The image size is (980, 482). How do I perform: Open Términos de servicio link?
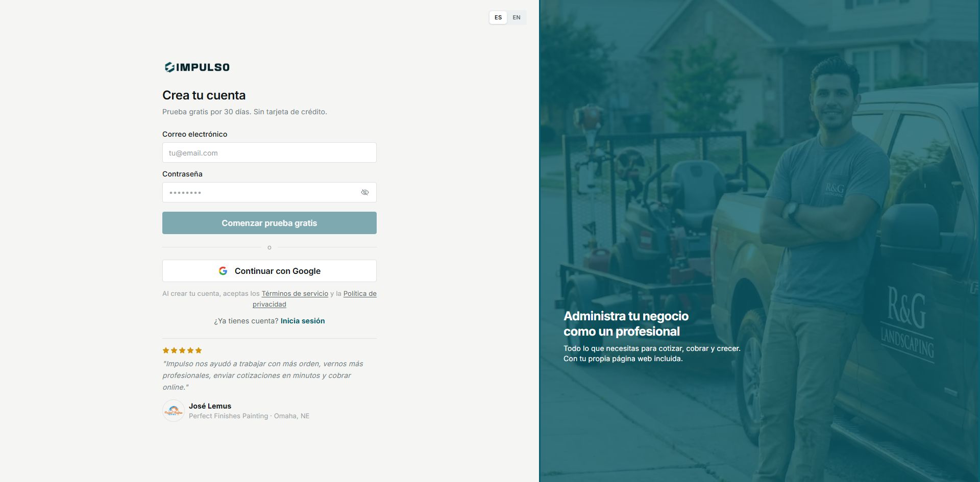(295, 293)
